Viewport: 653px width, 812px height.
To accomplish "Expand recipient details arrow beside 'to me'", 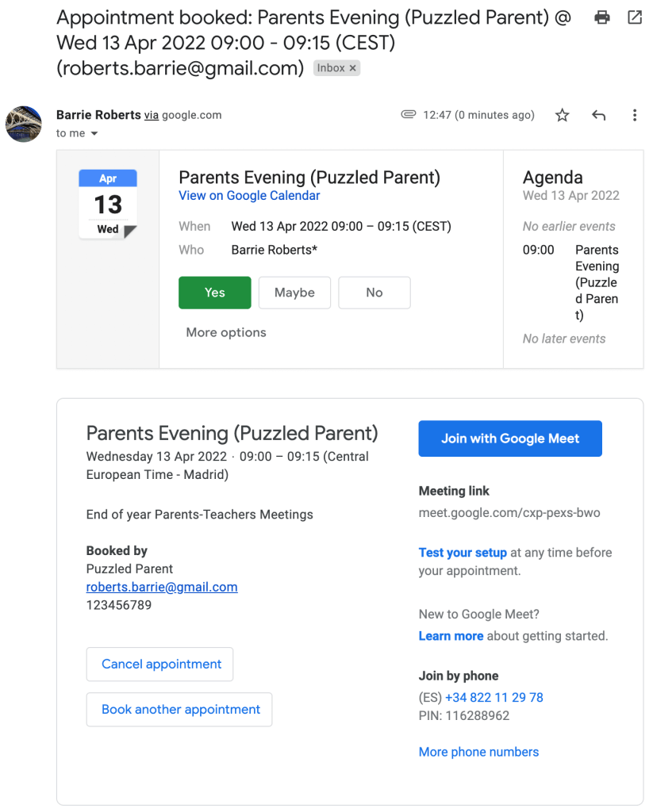I will pos(94,134).
